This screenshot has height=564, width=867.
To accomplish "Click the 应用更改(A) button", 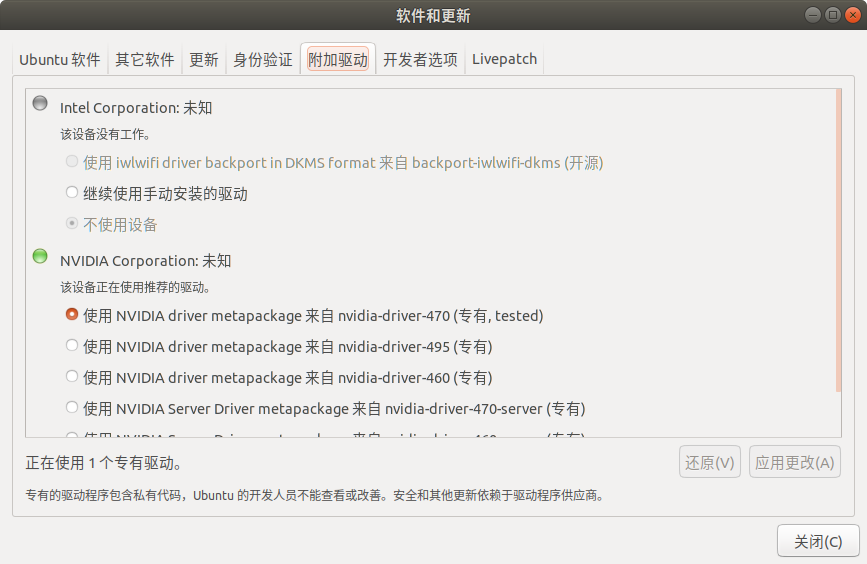I will point(795,462).
